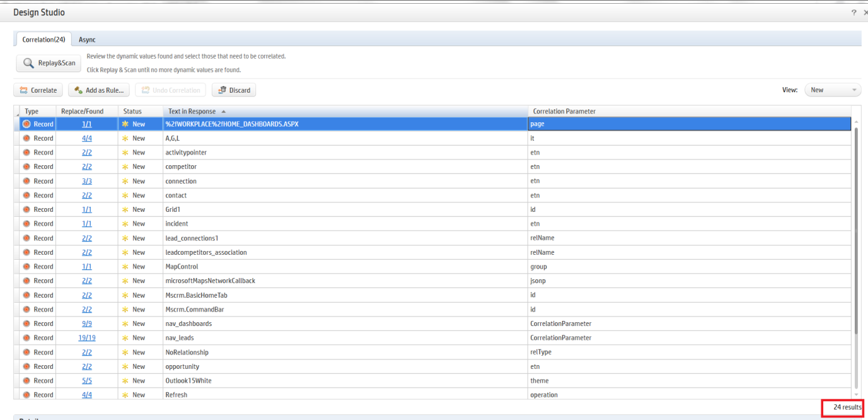This screenshot has width=868, height=420.
Task: Select the MapControl text cell
Action: tap(345, 267)
